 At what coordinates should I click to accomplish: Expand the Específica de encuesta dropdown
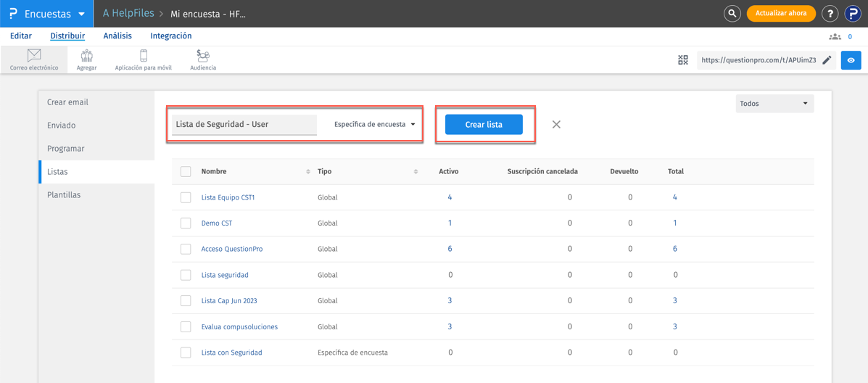tap(374, 125)
